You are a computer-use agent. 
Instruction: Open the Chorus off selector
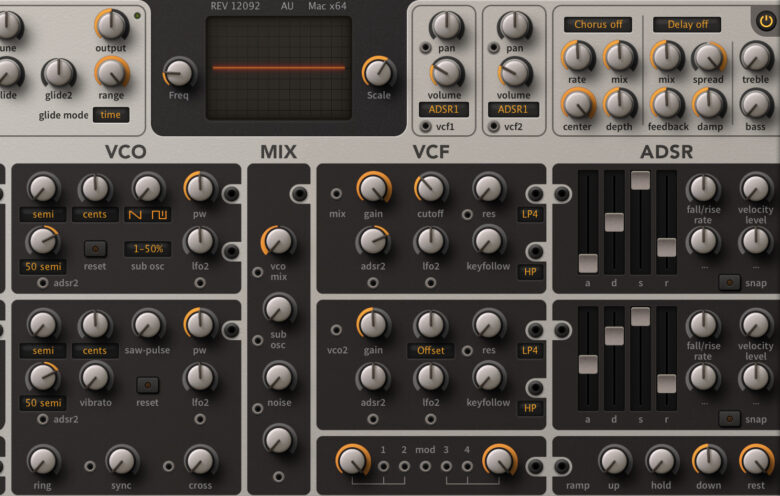[598, 24]
